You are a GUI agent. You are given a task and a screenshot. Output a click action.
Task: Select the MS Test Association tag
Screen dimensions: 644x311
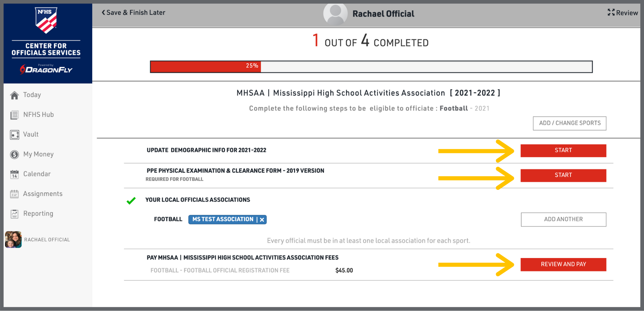click(222, 219)
